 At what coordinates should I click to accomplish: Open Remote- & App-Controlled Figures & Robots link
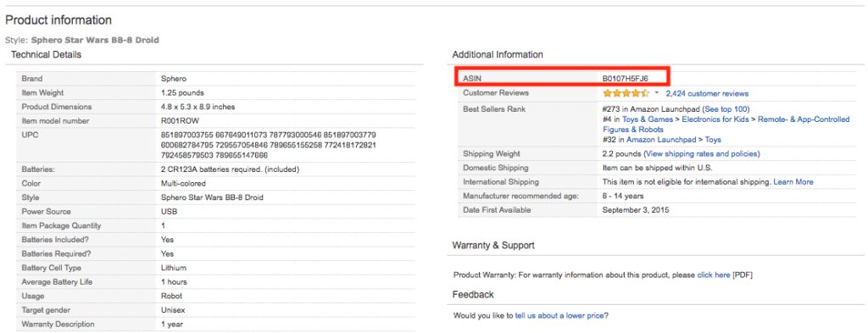pyautogui.click(x=726, y=124)
